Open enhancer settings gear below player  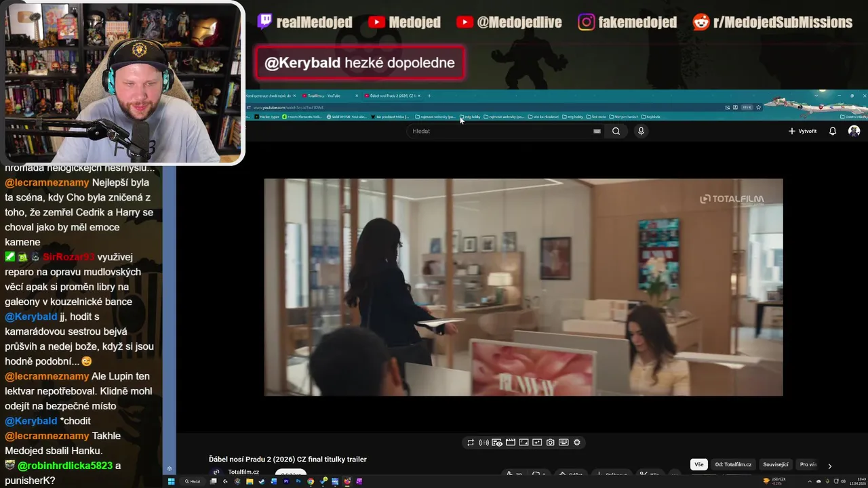[x=577, y=443]
